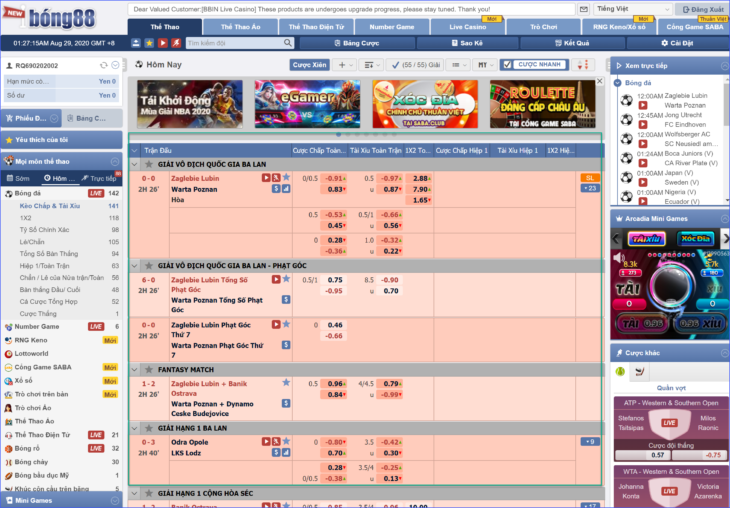The image size is (730, 508).
Task: Play Boca Juniors (V) live stream icon
Action: 643,163
